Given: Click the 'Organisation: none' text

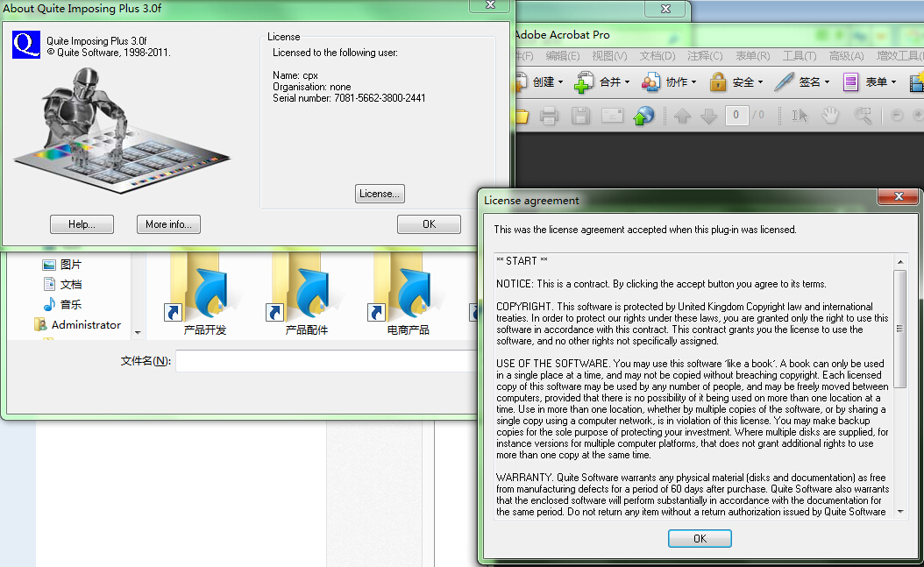Looking at the screenshot, I should click(x=312, y=87).
